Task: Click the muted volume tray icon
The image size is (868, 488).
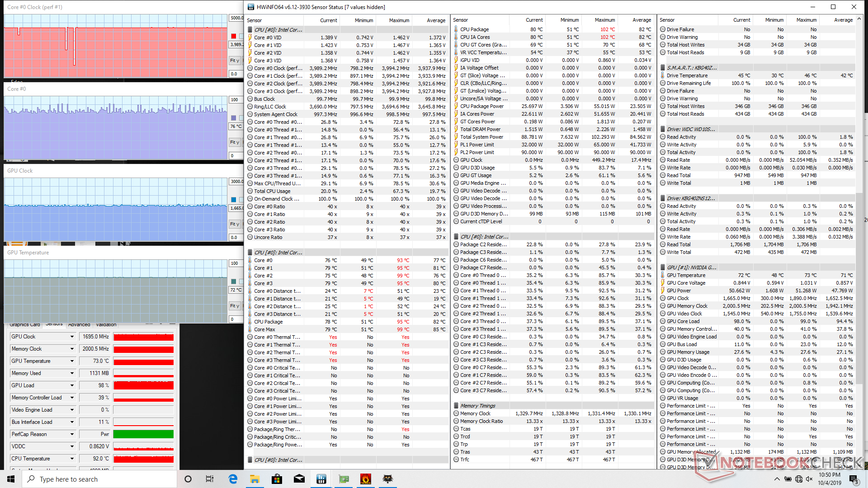Action: (x=809, y=479)
